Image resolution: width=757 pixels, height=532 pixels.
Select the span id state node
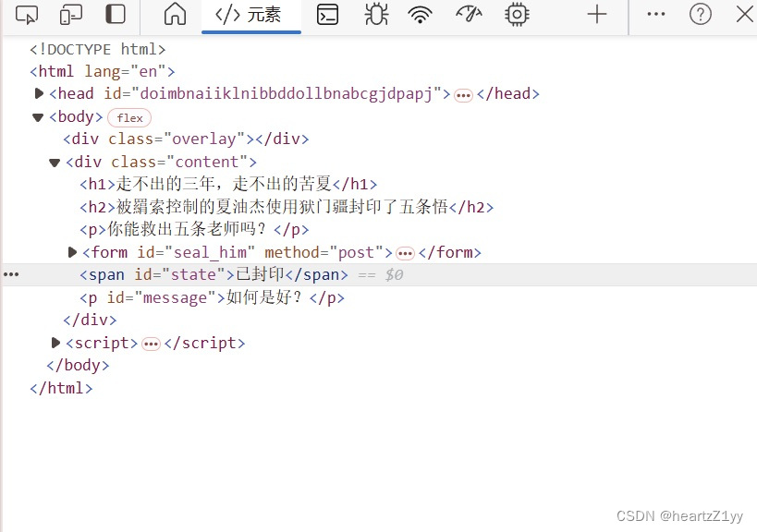tap(214, 274)
